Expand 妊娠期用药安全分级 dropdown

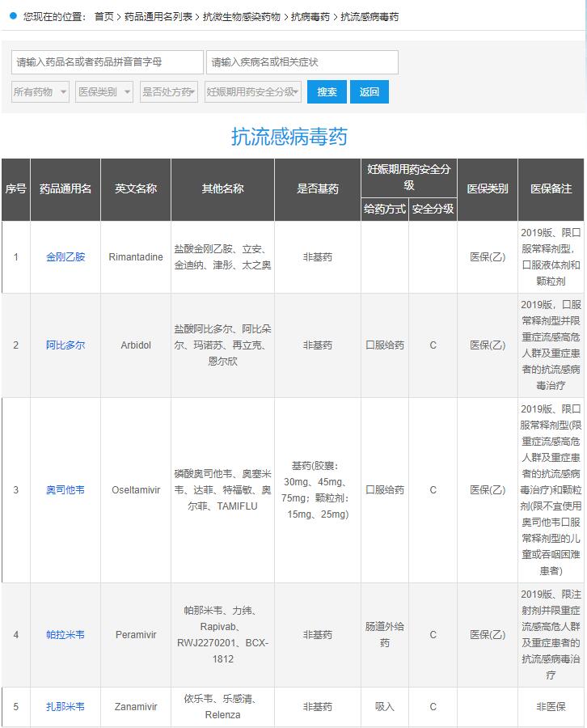[252, 92]
